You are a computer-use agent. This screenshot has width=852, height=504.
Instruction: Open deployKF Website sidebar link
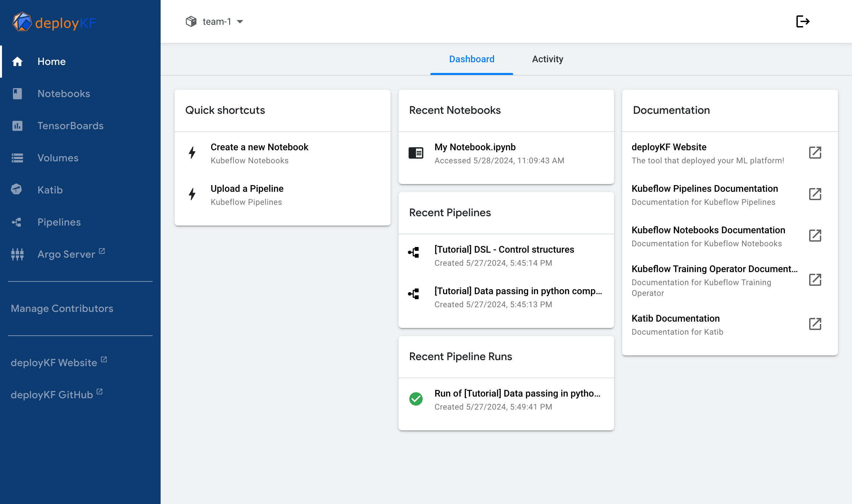click(80, 362)
